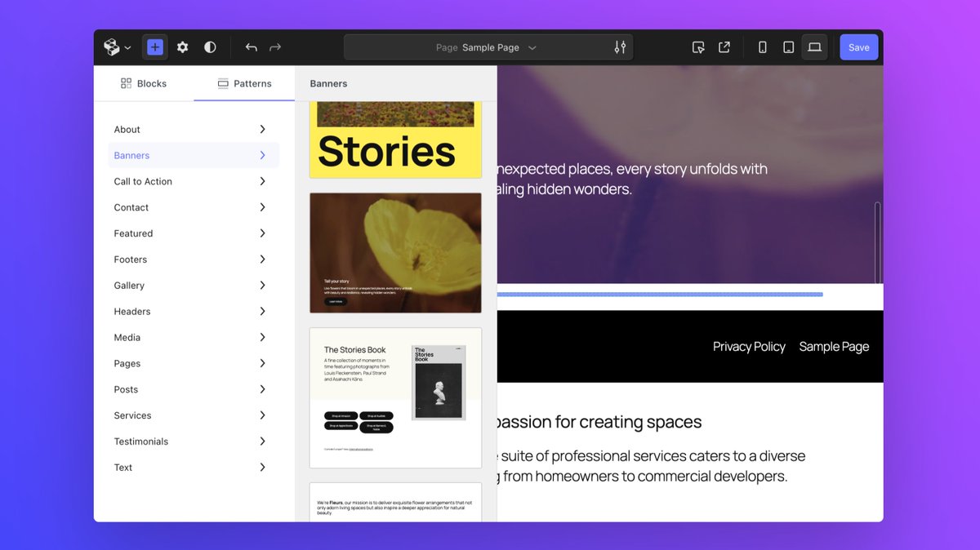The height and width of the screenshot is (550, 980).
Task: Open the style filters sliders icon
Action: pyautogui.click(x=620, y=47)
